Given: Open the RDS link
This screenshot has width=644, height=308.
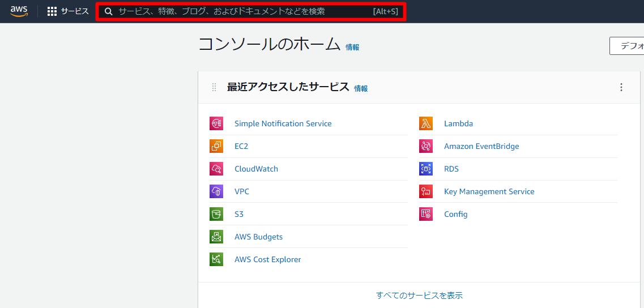Looking at the screenshot, I should click(x=451, y=169).
